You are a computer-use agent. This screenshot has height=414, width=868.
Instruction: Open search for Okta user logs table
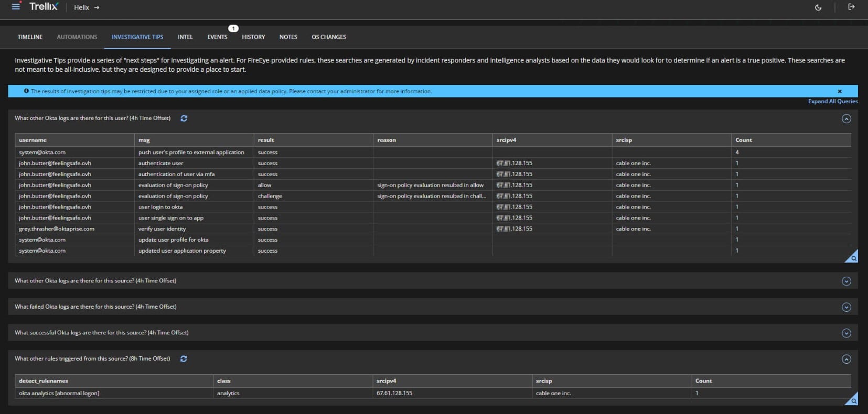[x=853, y=258]
